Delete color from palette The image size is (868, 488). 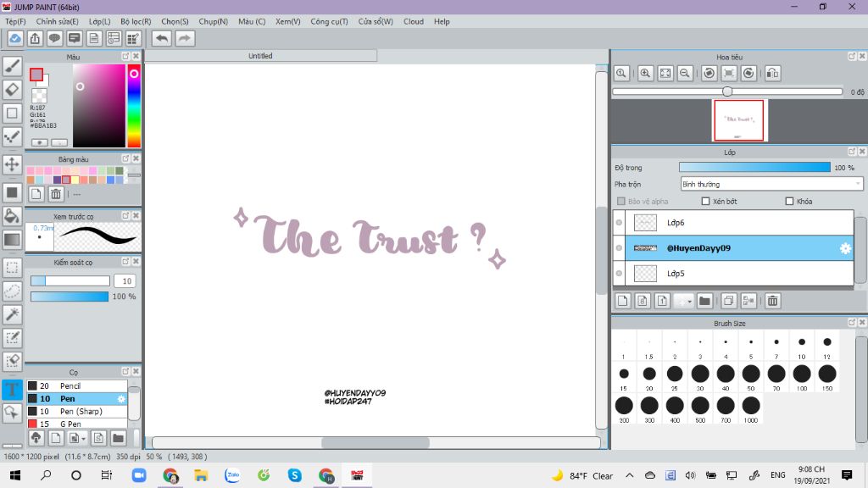tap(55, 194)
